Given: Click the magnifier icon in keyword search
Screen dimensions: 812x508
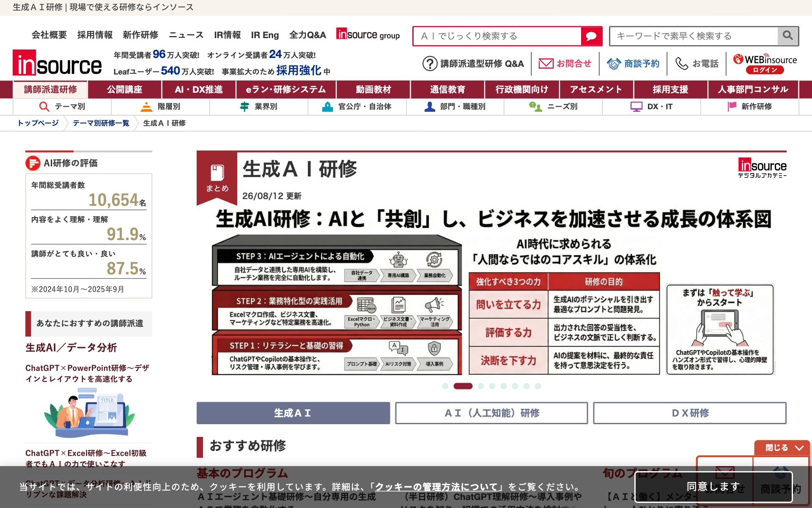Looking at the screenshot, I should click(x=787, y=36).
